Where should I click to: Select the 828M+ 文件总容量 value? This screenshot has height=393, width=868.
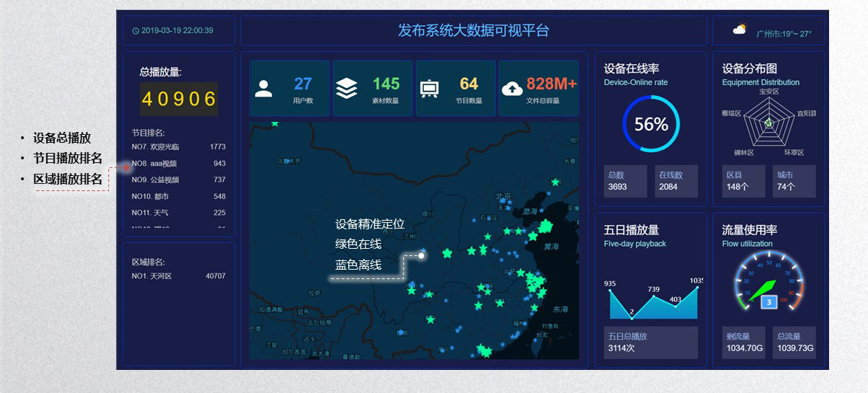click(552, 84)
